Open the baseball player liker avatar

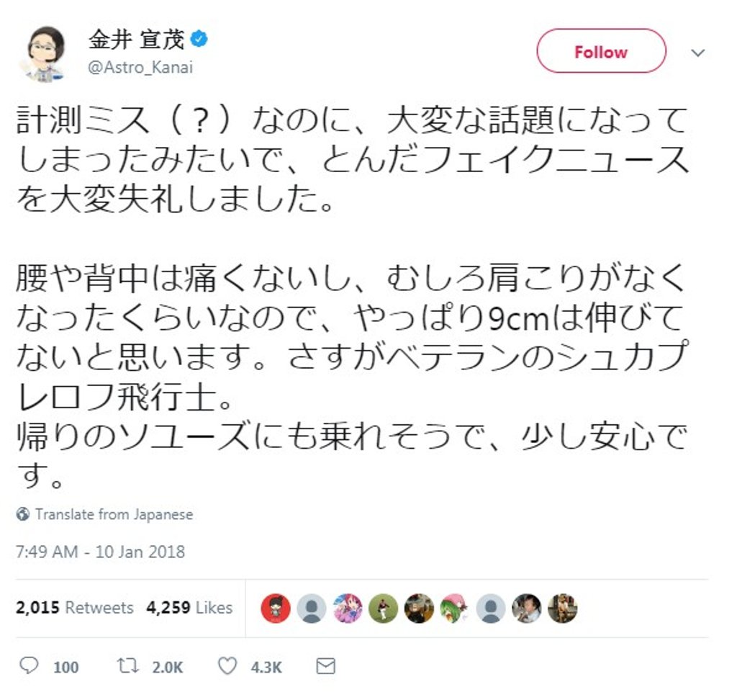(x=384, y=609)
